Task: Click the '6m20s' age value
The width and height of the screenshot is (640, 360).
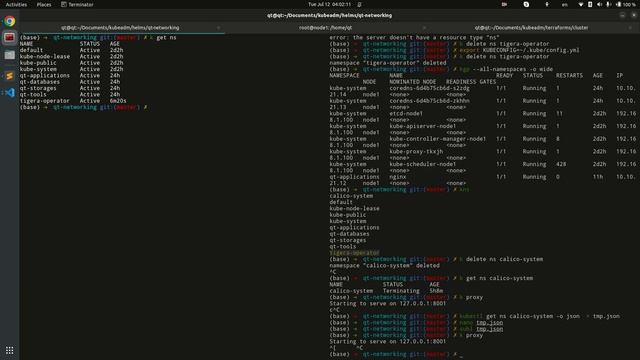Action: pos(118,101)
